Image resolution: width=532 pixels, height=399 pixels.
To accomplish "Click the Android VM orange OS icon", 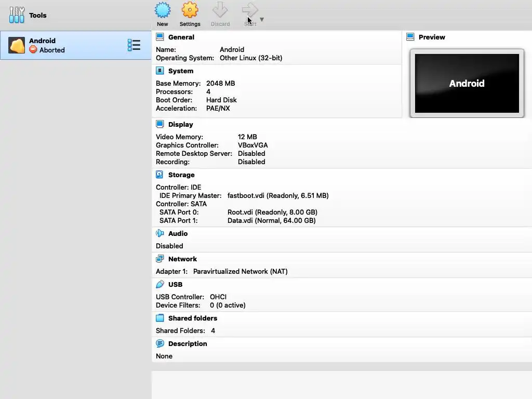I will (17, 45).
